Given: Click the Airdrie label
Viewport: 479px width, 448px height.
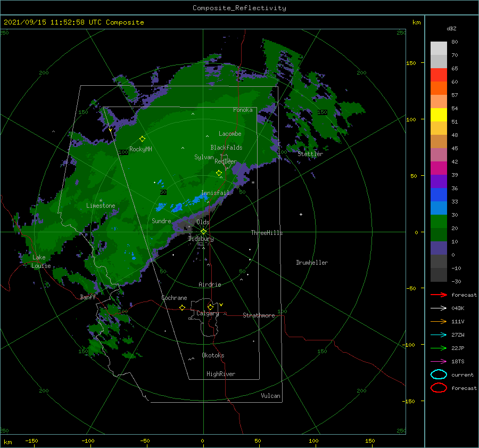Looking at the screenshot, I should [210, 284].
